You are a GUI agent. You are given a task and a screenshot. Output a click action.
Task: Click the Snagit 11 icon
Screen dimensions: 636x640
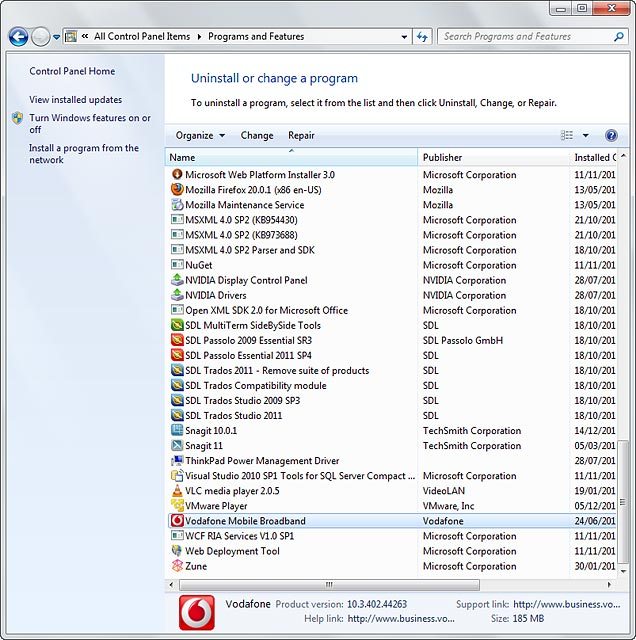click(x=177, y=445)
